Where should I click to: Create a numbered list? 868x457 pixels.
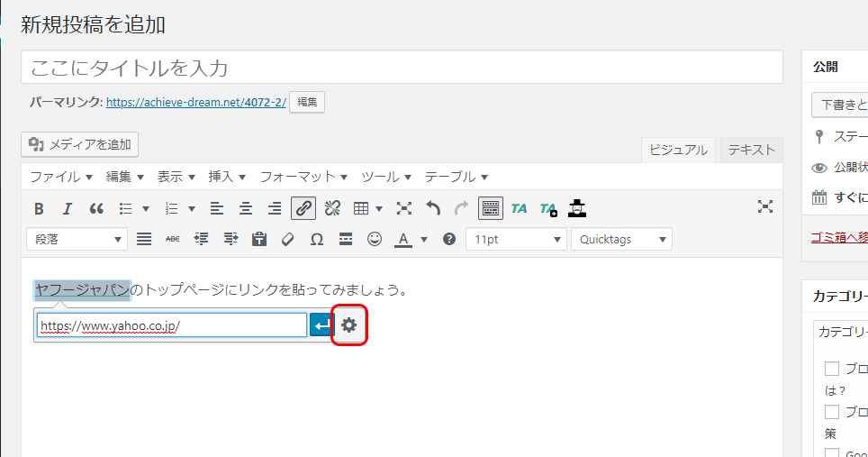(172, 209)
